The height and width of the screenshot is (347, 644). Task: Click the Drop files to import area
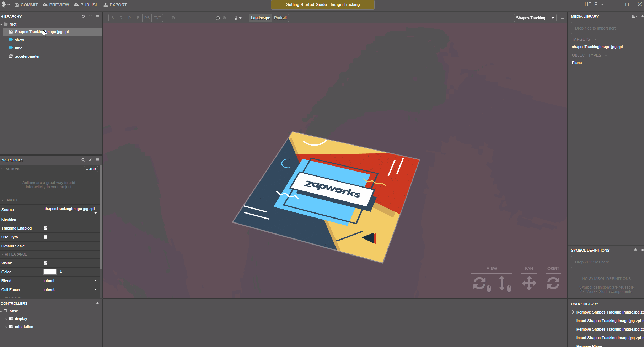[x=607, y=28]
